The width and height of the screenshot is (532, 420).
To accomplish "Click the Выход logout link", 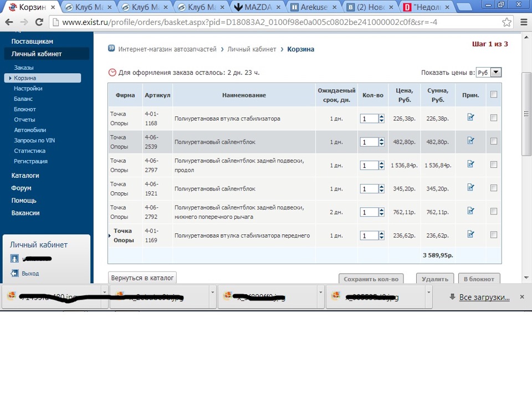I will pyautogui.click(x=30, y=273).
